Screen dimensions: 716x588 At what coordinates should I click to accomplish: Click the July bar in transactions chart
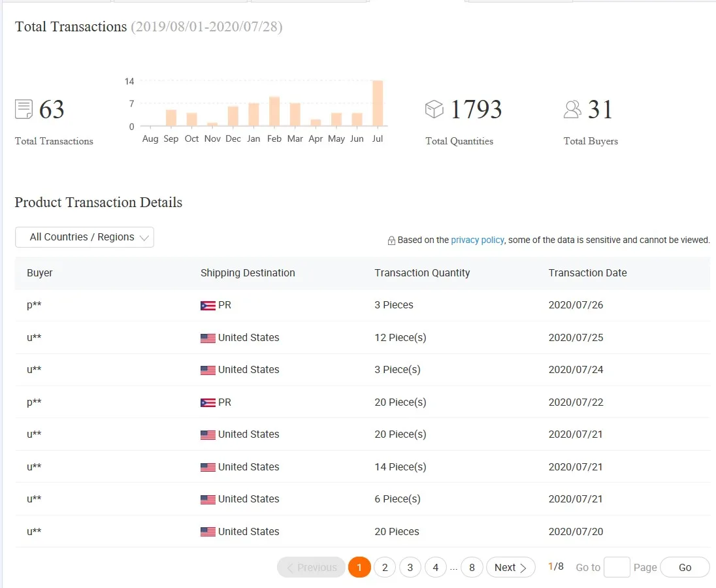coord(378,103)
